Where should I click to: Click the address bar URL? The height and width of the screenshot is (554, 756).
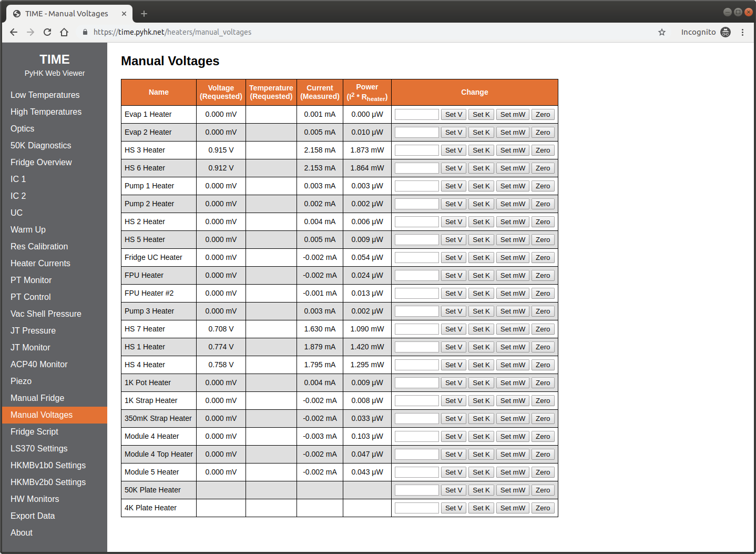(172, 32)
